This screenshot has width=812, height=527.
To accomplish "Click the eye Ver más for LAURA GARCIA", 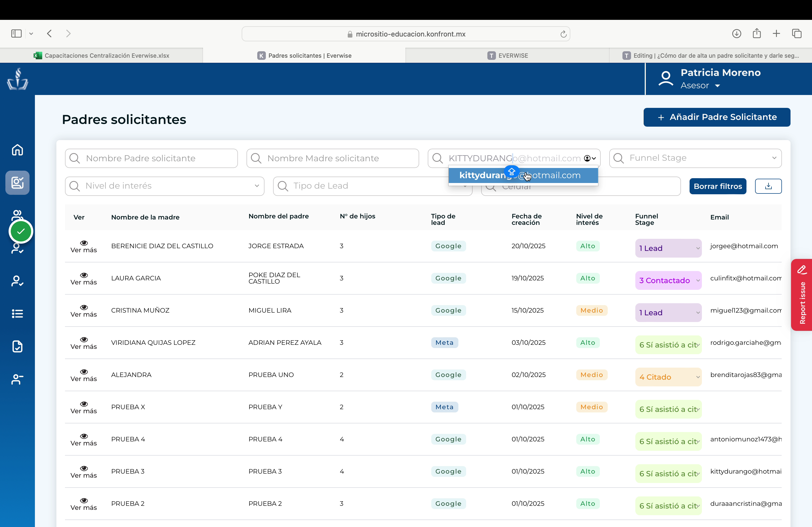I will [x=84, y=279].
